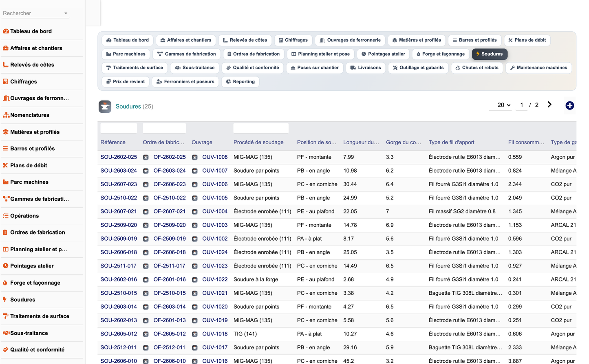The image size is (589, 364).
Task: Open record SOU-2602-025
Action: point(119,157)
